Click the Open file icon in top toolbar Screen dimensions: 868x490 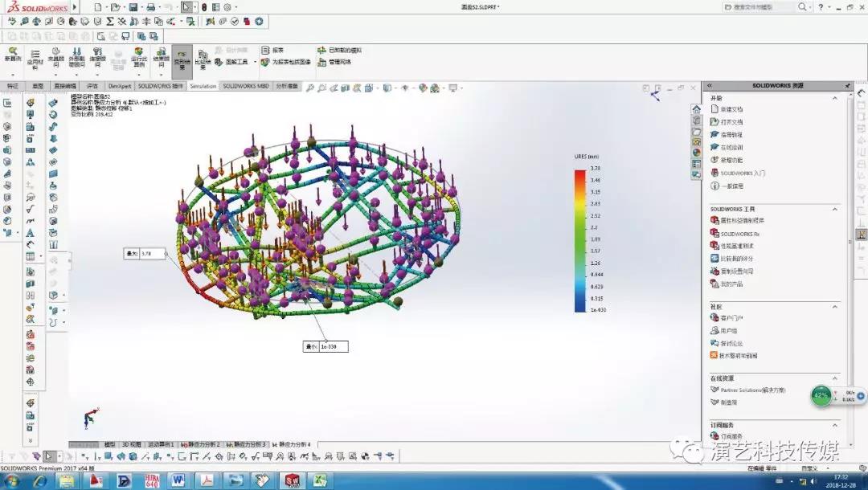click(115, 7)
